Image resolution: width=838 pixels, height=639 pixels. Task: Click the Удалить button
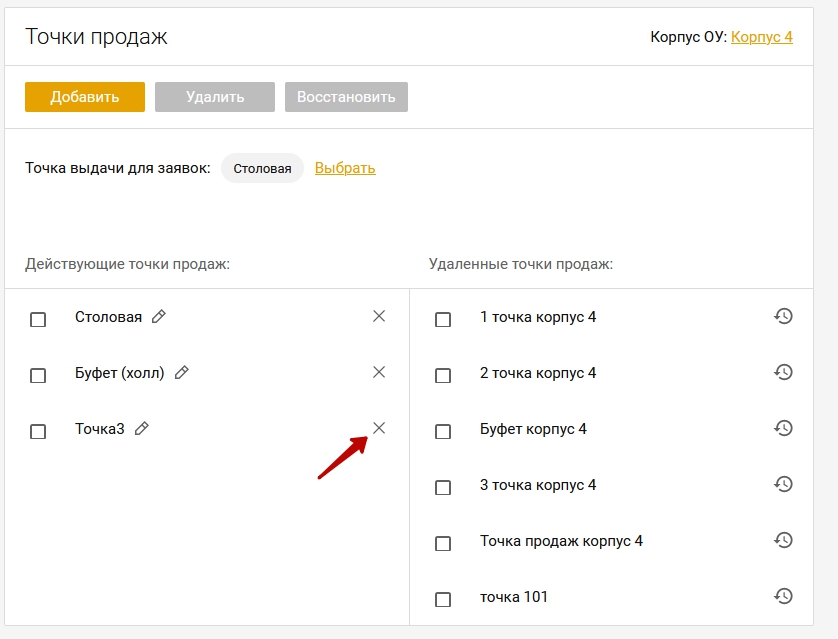[215, 97]
